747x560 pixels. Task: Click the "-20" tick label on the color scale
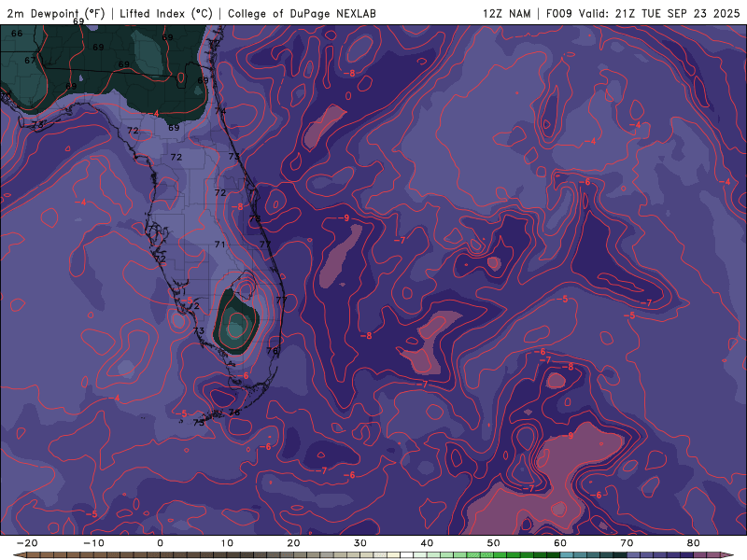pyautogui.click(x=27, y=543)
